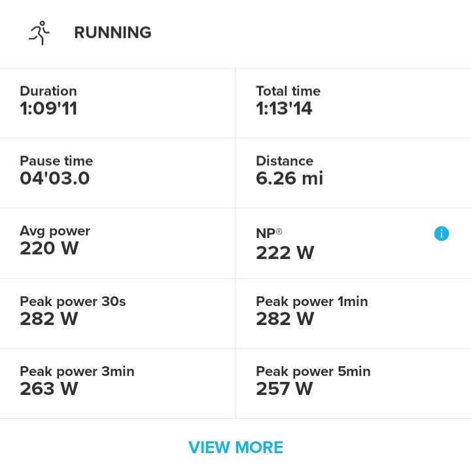The image size is (471, 476).
Task: Select the RUNNING activity title
Action: [x=113, y=33]
